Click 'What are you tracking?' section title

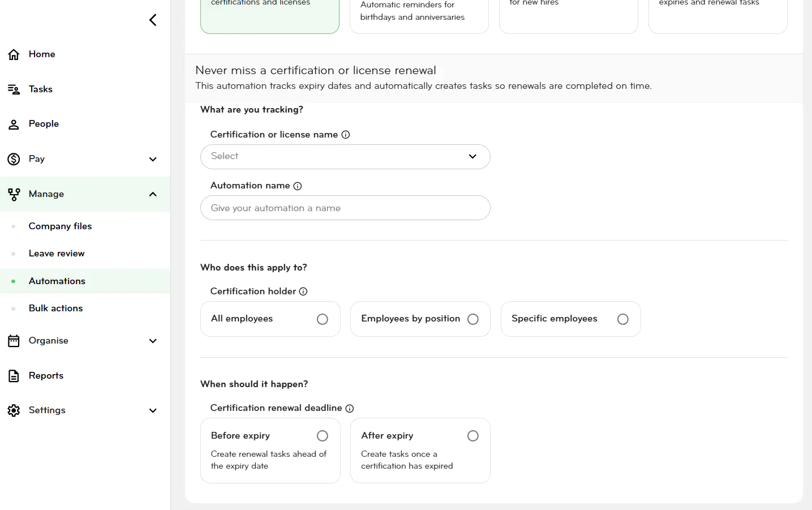click(252, 110)
